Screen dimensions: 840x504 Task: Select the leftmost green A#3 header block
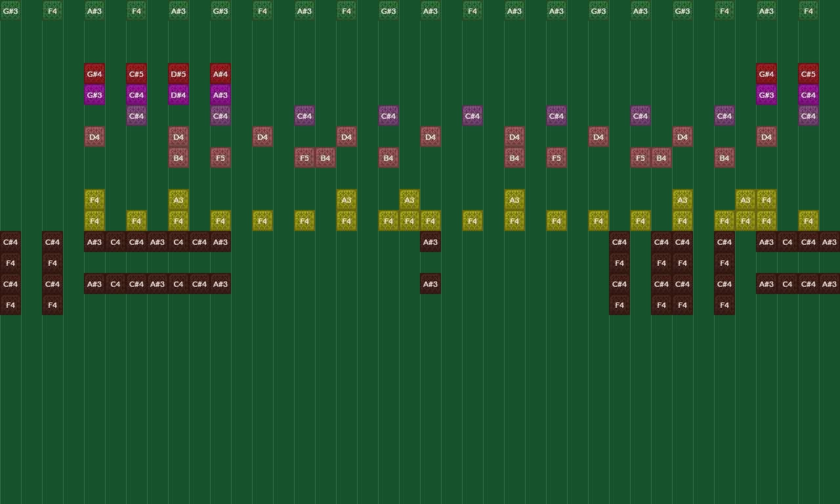click(94, 10)
